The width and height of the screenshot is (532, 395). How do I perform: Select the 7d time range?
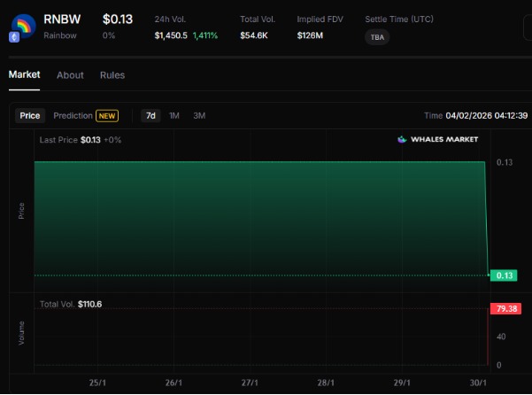click(150, 116)
